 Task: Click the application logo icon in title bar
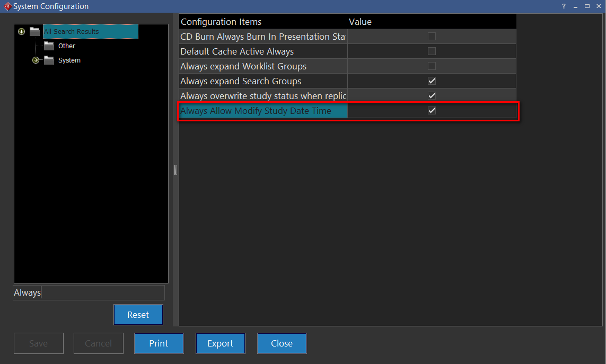click(x=7, y=6)
